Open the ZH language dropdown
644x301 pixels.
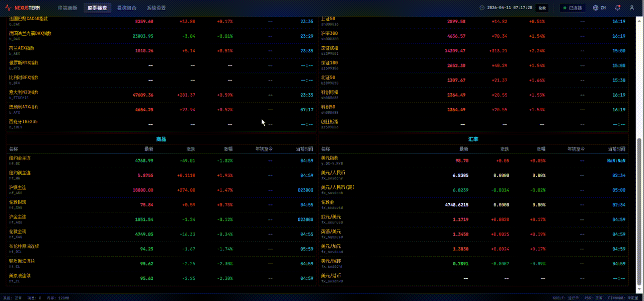[603, 8]
